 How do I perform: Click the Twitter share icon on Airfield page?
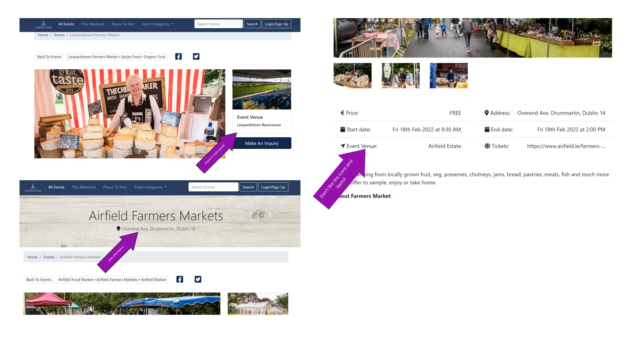point(198,279)
